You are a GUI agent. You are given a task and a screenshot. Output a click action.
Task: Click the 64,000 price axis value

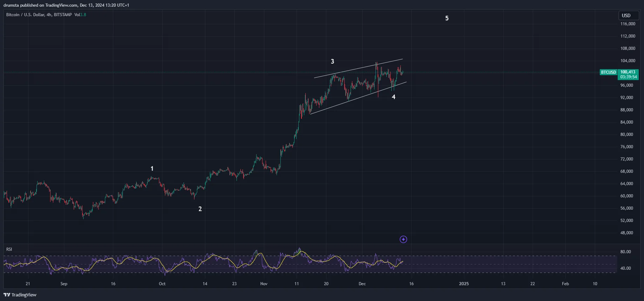coord(627,184)
